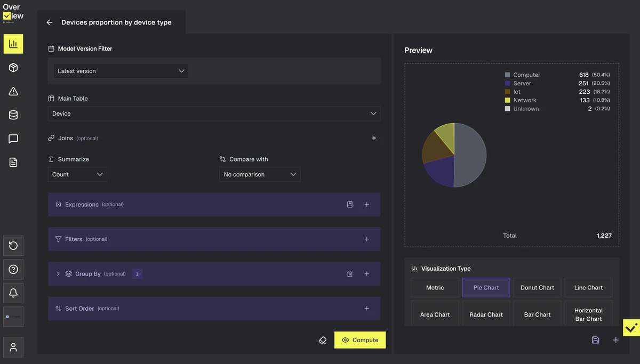Viewport: 640px width, 364px height.
Task: Select the Bar Chart visualization type
Action: click(537, 314)
